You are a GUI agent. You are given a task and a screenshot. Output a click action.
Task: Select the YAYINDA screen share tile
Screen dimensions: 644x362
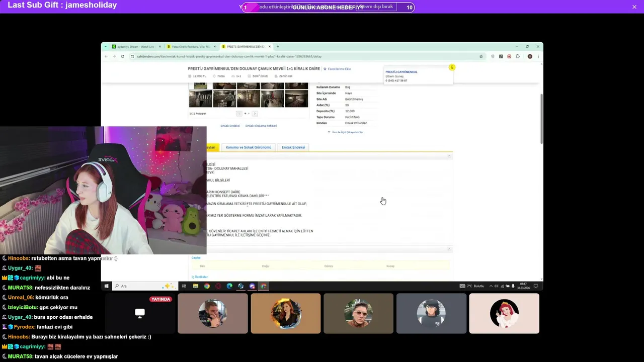point(140,313)
